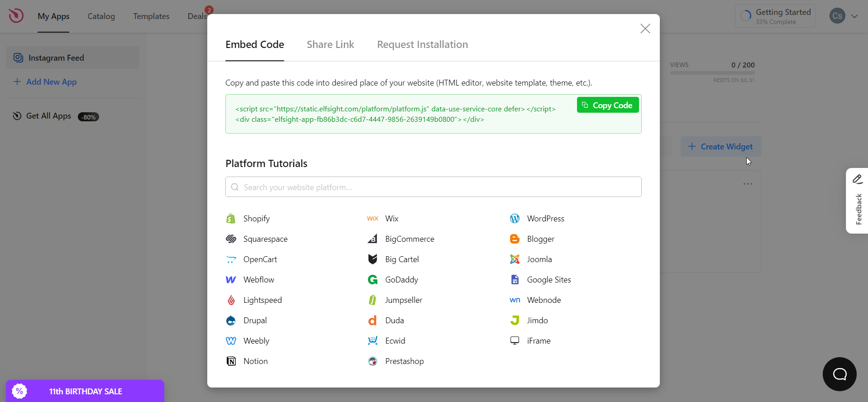Close the embed code dialog
The image size is (868, 402).
pyautogui.click(x=645, y=29)
